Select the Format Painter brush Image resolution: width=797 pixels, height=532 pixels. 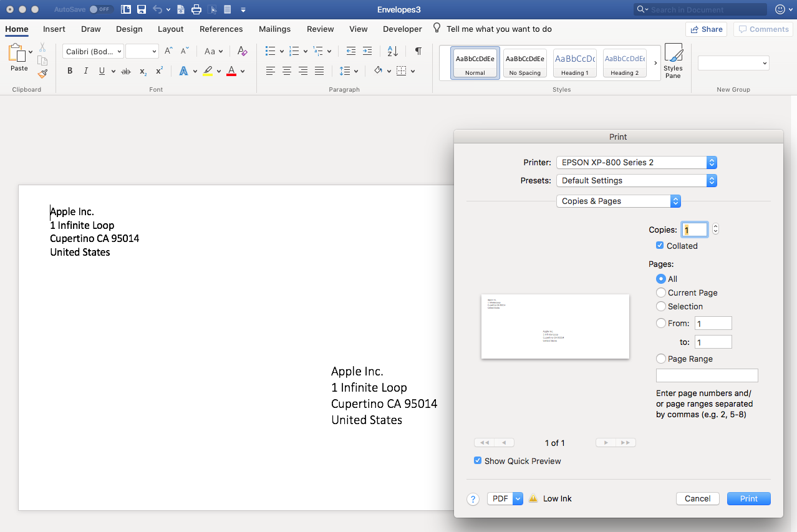(42, 74)
